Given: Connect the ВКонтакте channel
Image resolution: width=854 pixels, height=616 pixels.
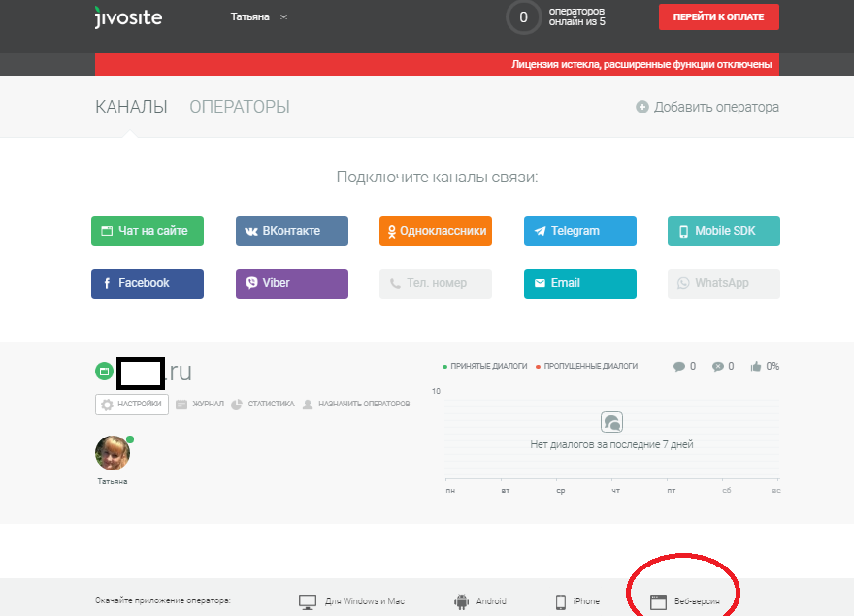Looking at the screenshot, I should (291, 231).
